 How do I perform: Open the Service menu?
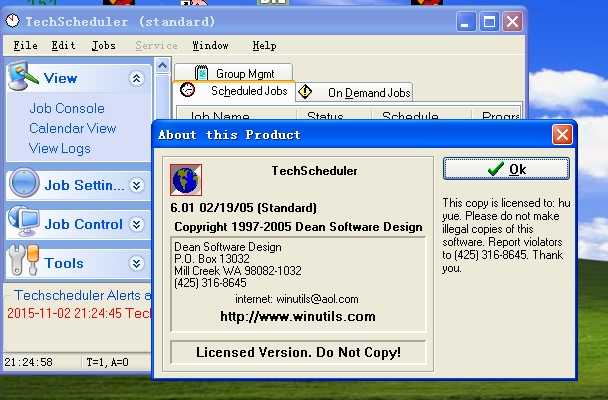coord(156,46)
